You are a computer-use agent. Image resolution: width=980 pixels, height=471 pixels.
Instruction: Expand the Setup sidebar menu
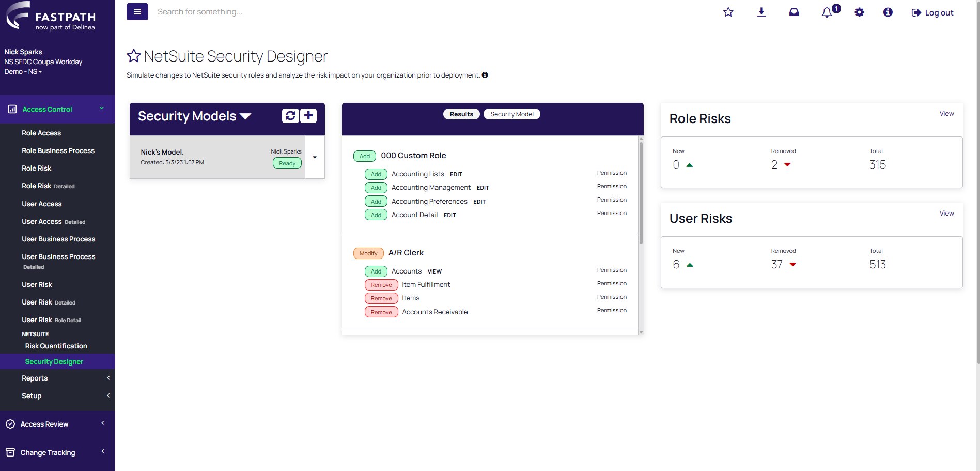(x=57, y=396)
